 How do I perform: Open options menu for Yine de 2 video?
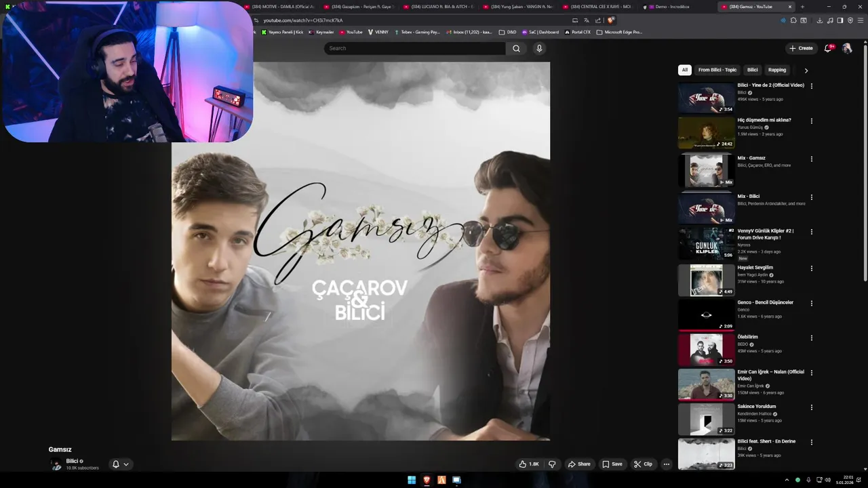(x=811, y=86)
